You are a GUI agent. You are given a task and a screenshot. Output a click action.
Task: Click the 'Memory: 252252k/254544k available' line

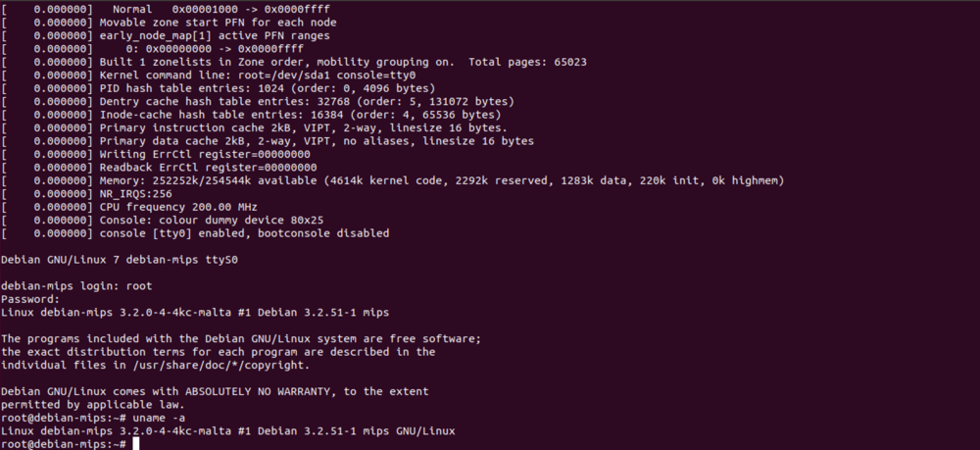tap(393, 180)
